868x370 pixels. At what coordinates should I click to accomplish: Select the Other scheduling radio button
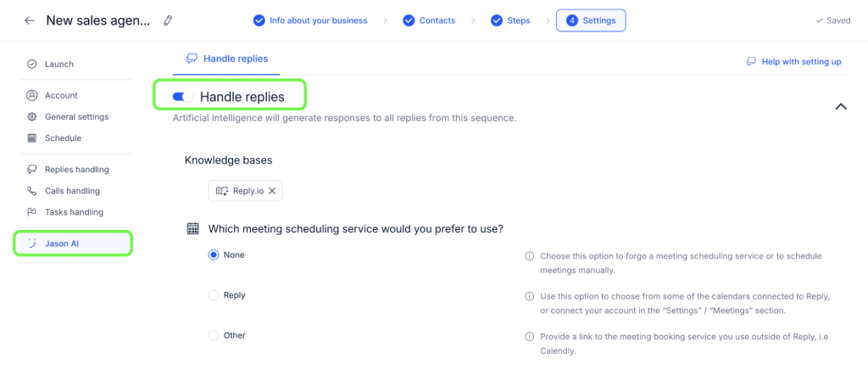coord(214,335)
